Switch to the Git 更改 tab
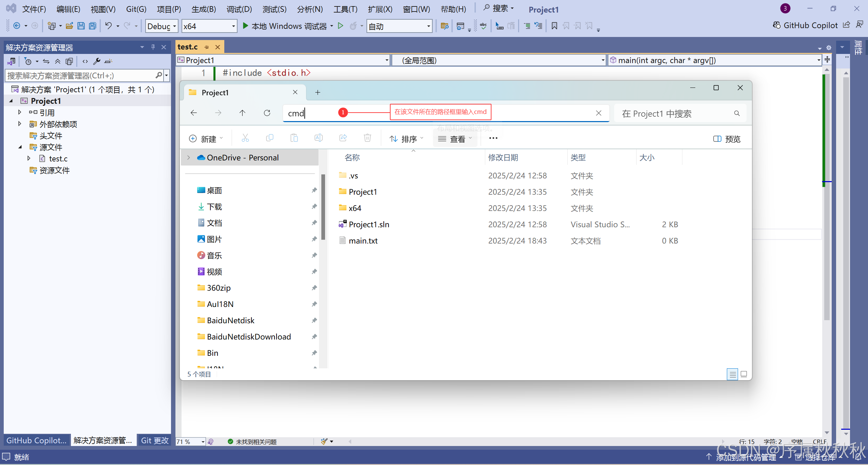 [155, 440]
